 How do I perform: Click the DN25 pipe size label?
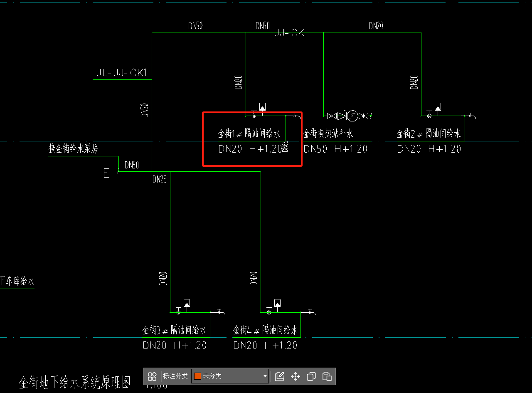pyautogui.click(x=160, y=180)
